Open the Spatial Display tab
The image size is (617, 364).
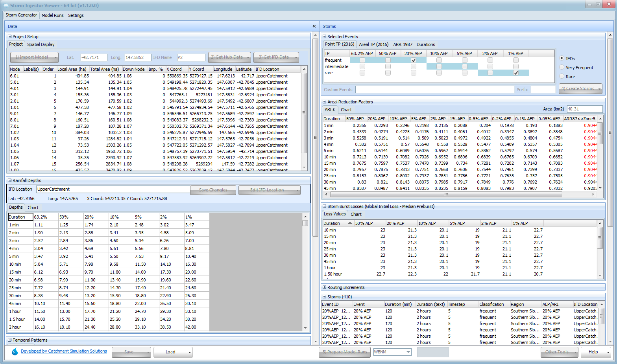click(x=41, y=44)
